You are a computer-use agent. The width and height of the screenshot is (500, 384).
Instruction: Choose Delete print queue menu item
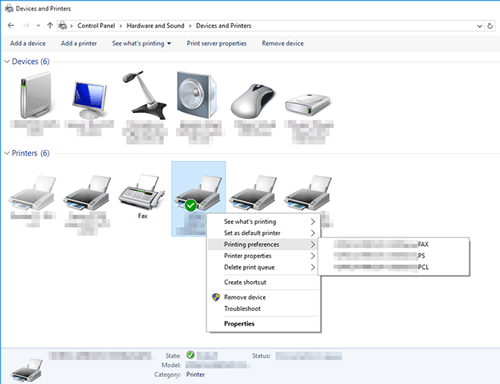click(263, 267)
